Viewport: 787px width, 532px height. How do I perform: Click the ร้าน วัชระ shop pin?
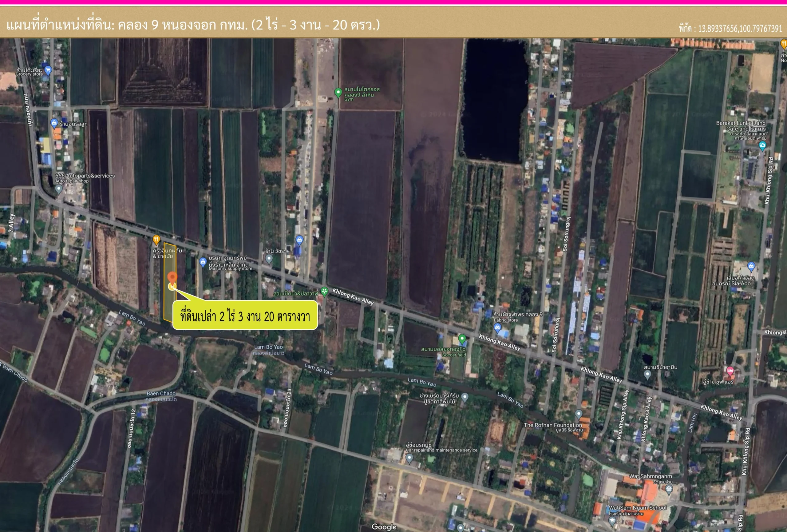[269, 258]
